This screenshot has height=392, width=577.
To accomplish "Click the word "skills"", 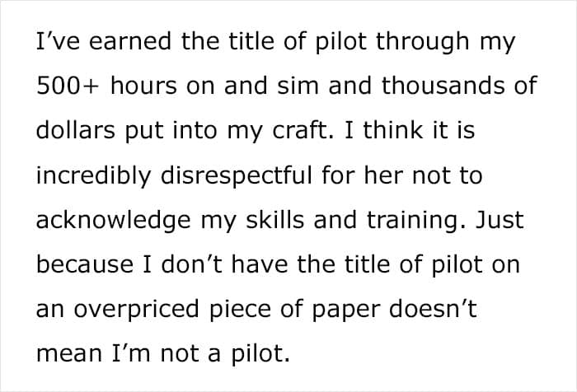I will (274, 220).
